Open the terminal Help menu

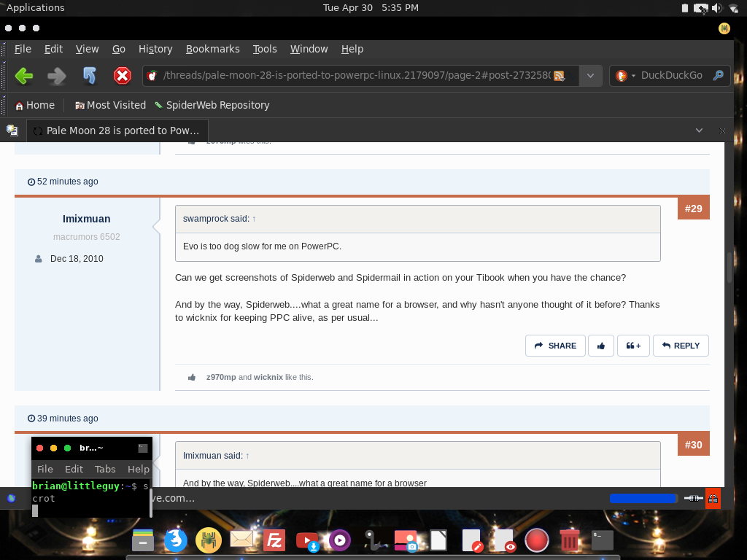(x=138, y=469)
